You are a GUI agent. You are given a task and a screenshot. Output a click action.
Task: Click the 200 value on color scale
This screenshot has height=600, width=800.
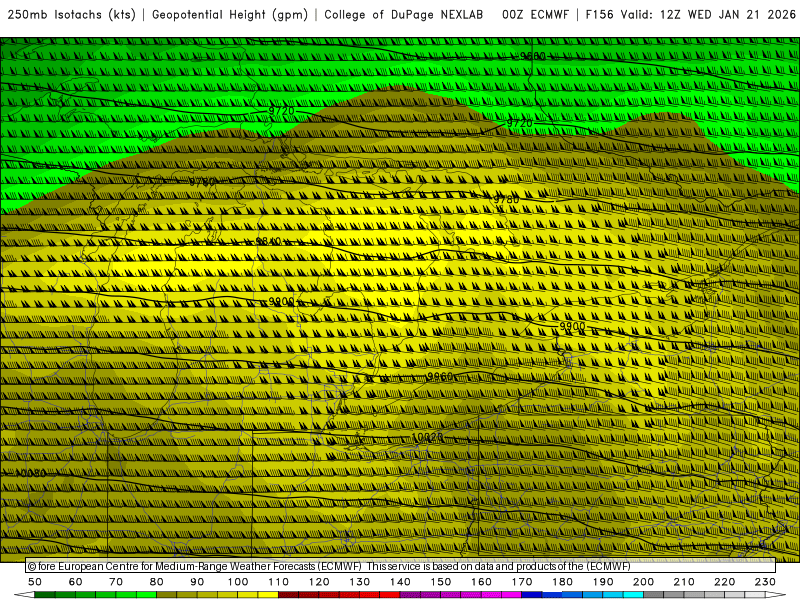point(643,582)
